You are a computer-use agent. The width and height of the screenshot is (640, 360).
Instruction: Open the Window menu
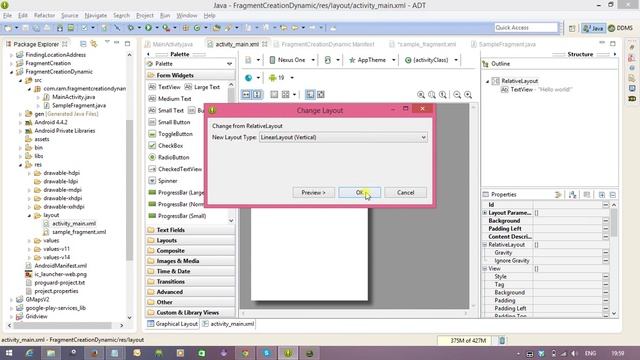[x=187, y=16]
